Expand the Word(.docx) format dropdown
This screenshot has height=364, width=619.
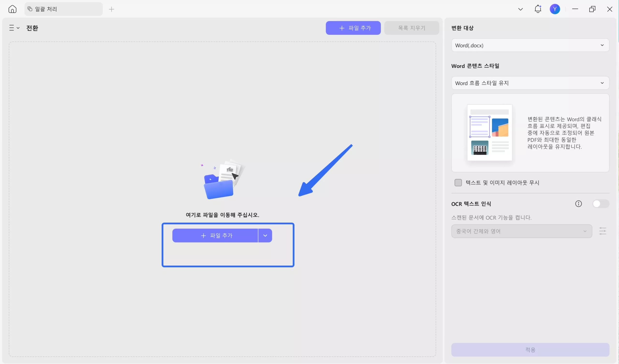[530, 45]
